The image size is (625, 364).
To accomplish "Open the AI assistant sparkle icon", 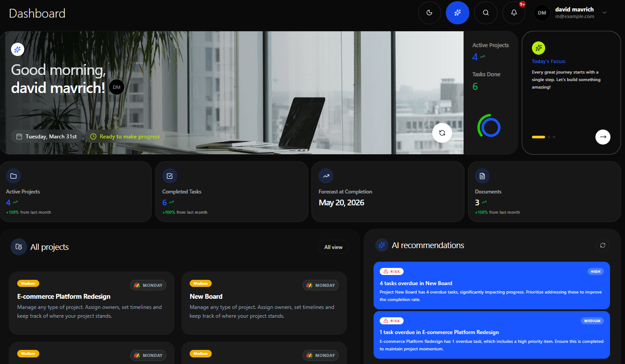I will (x=457, y=13).
